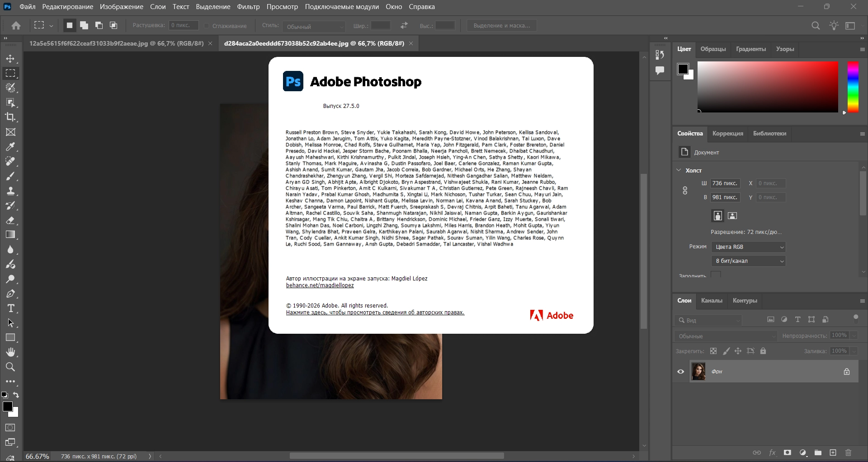Open the behance.net/magdiellopez link
This screenshot has width=868, height=462.
pyautogui.click(x=320, y=285)
